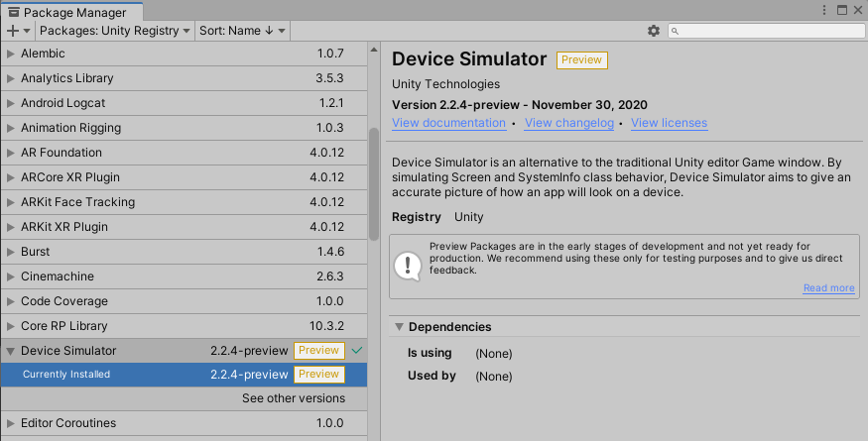Expand the Animation Rigging package
The image size is (868, 441).
[11, 128]
